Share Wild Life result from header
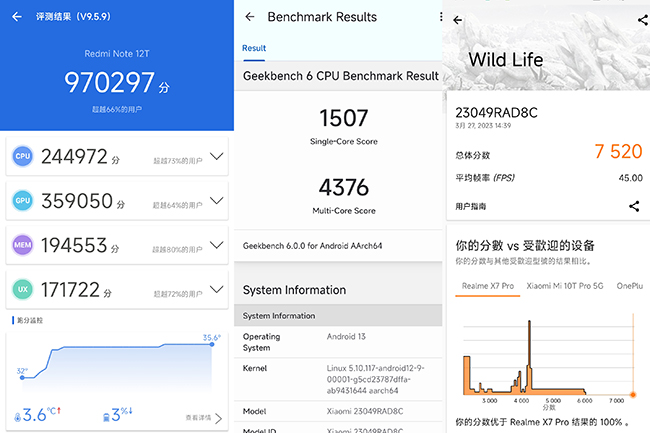Screen dimensions: 650x433 pyautogui.click(x=643, y=19)
